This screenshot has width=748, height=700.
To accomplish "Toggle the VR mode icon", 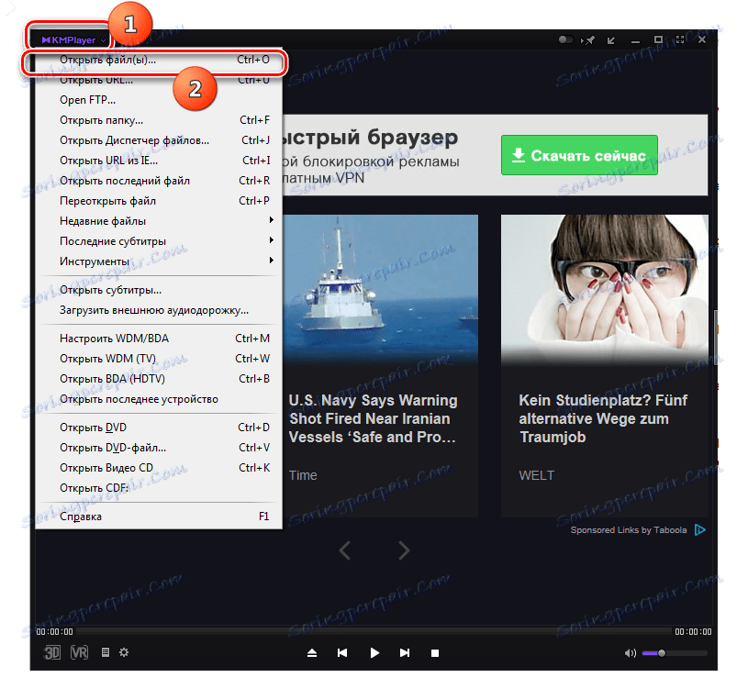I will coord(79,652).
